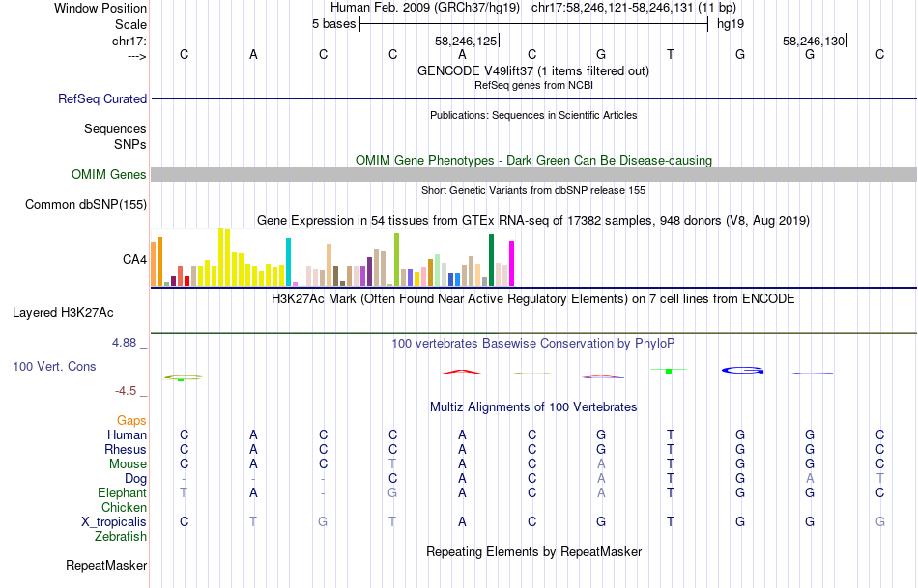Click the tall yellow-green GTEx bar
Screen dimensions: 918x588
[x=396, y=259]
